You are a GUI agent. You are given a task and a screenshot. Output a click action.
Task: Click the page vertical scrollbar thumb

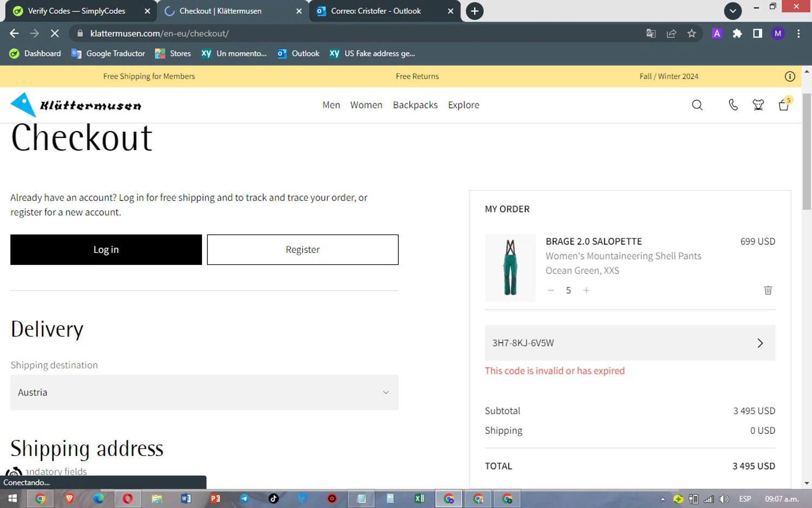[807, 152]
